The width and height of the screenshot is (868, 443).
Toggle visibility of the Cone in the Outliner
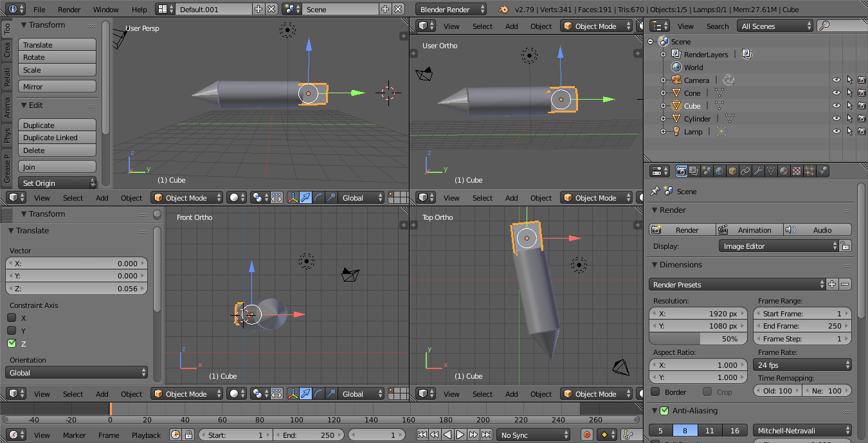pos(836,92)
